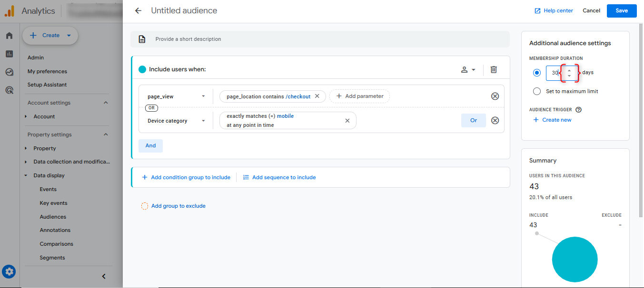644x288 pixels.
Task: Remove the page_view condition row
Action: (x=495, y=96)
